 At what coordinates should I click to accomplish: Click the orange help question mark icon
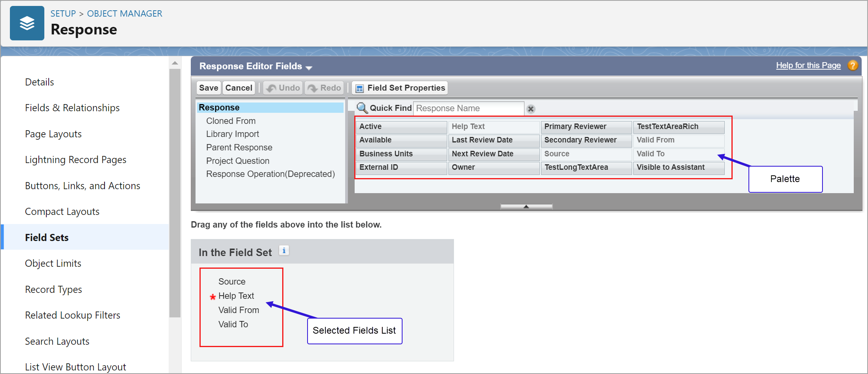853,65
